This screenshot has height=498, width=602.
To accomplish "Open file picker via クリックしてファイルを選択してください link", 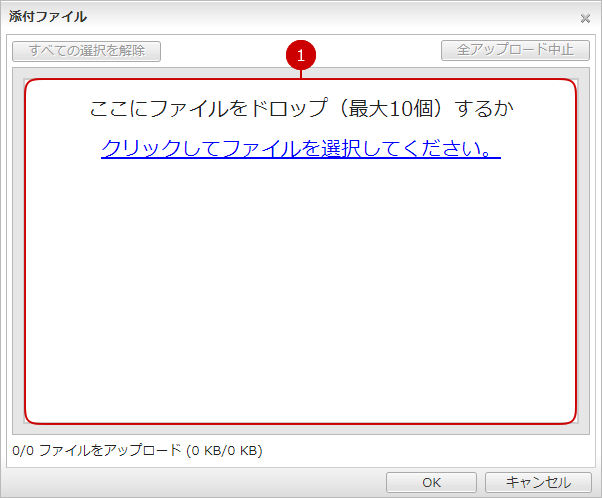I will [300, 149].
